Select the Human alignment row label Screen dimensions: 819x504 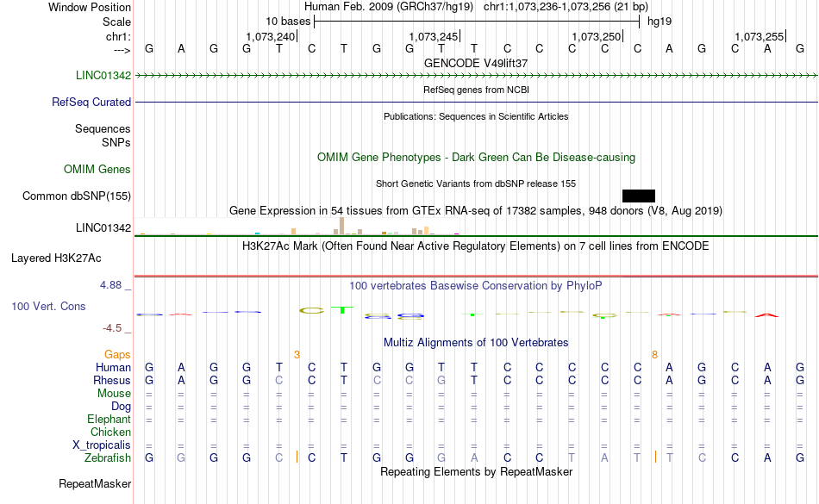pos(113,367)
